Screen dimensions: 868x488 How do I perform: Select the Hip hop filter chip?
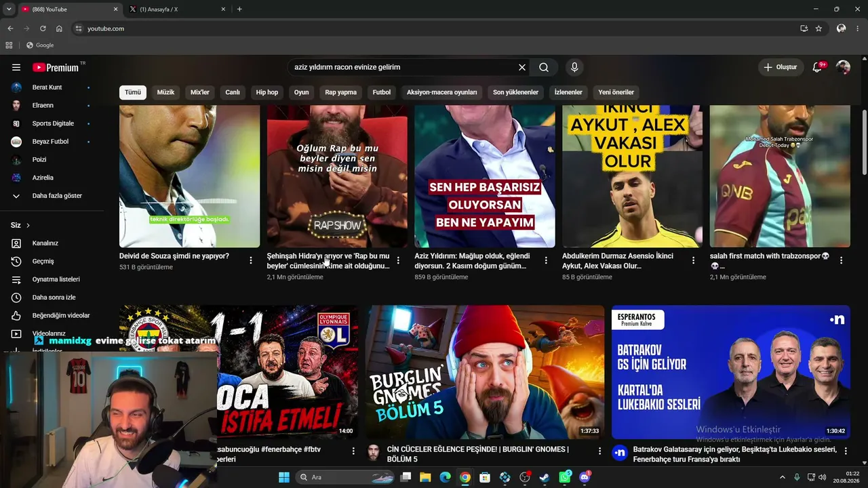click(x=267, y=92)
